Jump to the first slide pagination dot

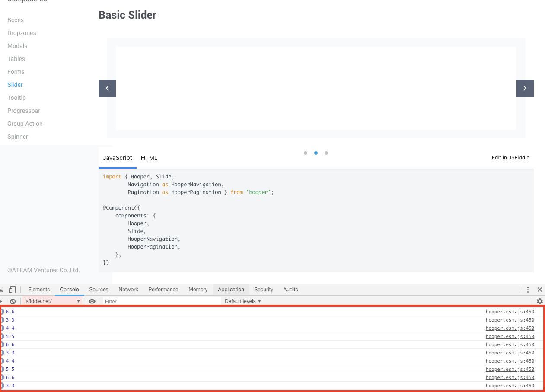click(306, 153)
